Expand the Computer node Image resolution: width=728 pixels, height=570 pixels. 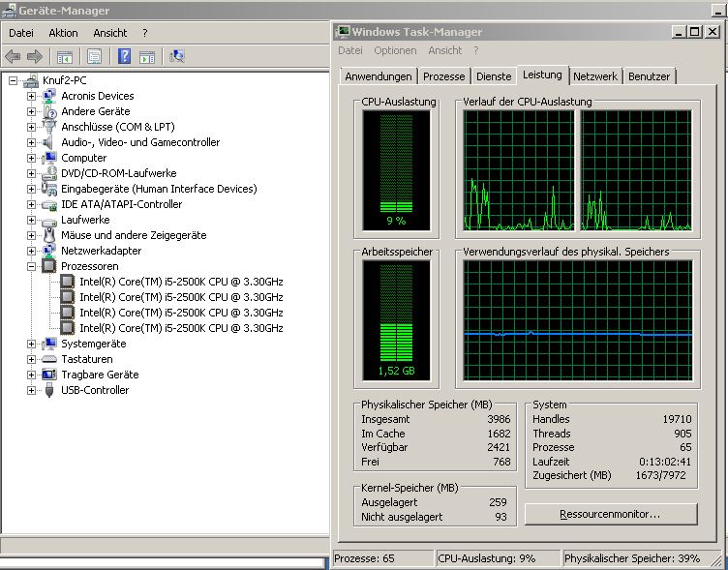(31, 158)
